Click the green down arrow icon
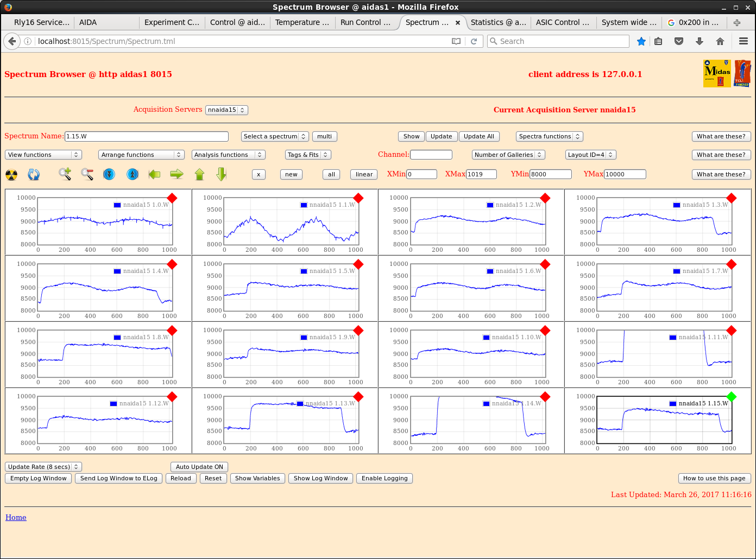 point(221,174)
